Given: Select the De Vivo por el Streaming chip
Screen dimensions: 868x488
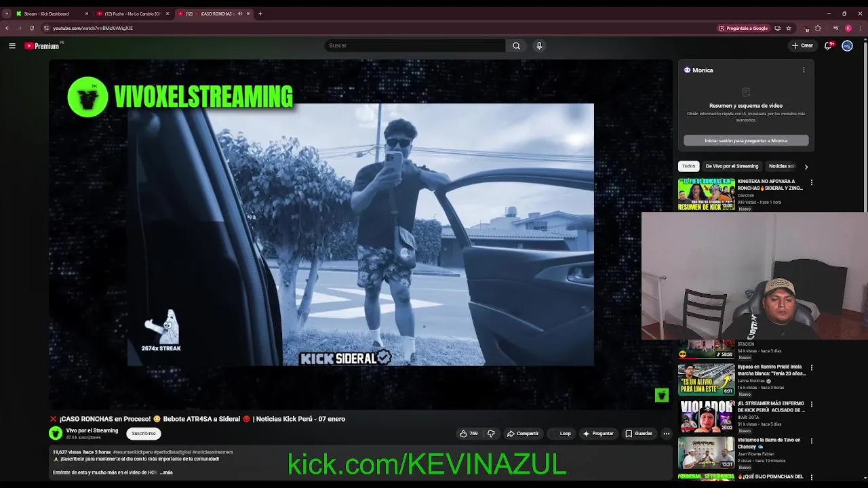Looking at the screenshot, I should 732,166.
